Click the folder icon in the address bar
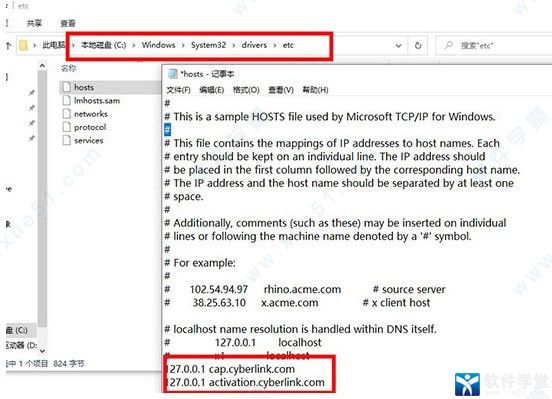The image size is (552, 399). (x=23, y=45)
